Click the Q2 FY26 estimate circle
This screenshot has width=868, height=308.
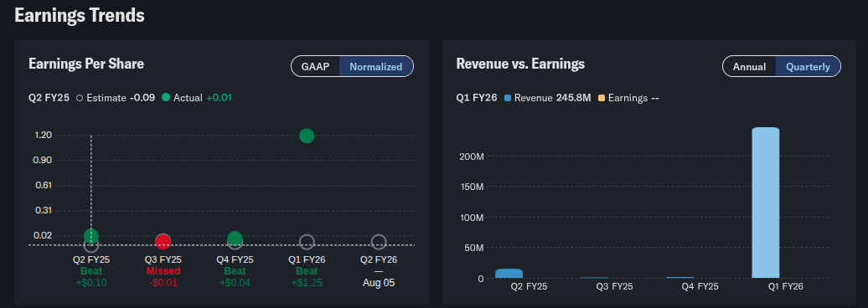[x=379, y=242]
